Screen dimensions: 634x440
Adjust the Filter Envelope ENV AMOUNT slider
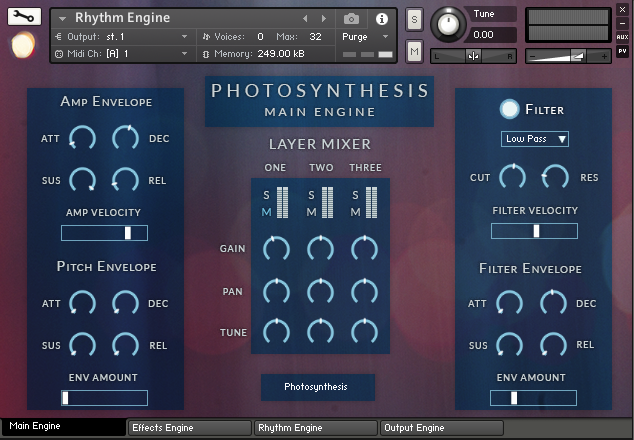[x=533, y=398]
